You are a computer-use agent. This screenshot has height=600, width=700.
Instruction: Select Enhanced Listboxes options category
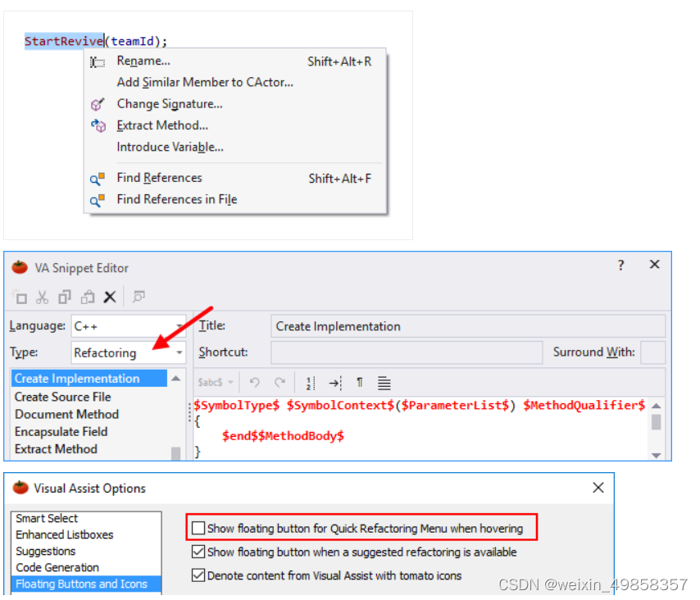click(86, 534)
